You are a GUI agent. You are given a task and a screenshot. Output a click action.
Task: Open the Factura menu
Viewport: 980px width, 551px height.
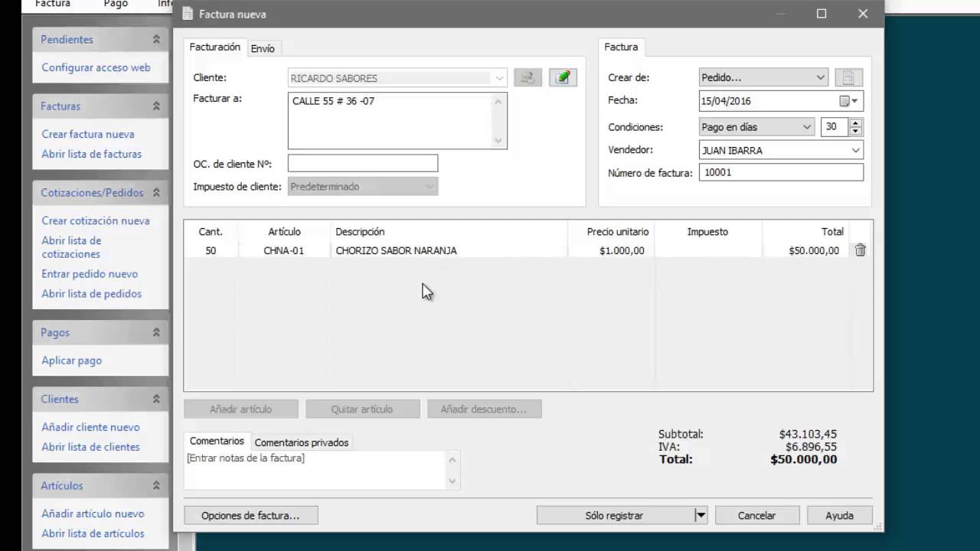tap(53, 4)
